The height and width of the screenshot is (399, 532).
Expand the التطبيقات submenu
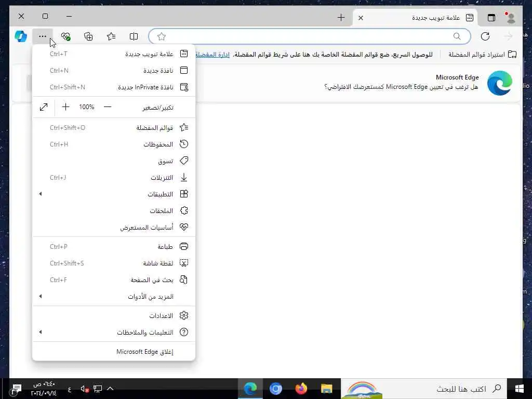[114, 194]
